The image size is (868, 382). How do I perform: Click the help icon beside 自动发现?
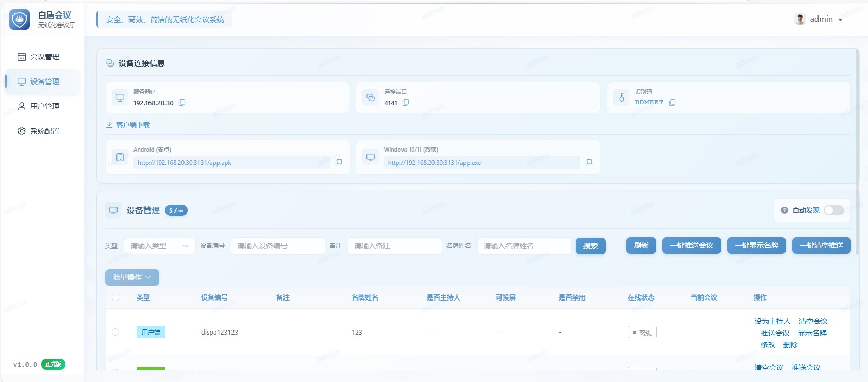(784, 210)
